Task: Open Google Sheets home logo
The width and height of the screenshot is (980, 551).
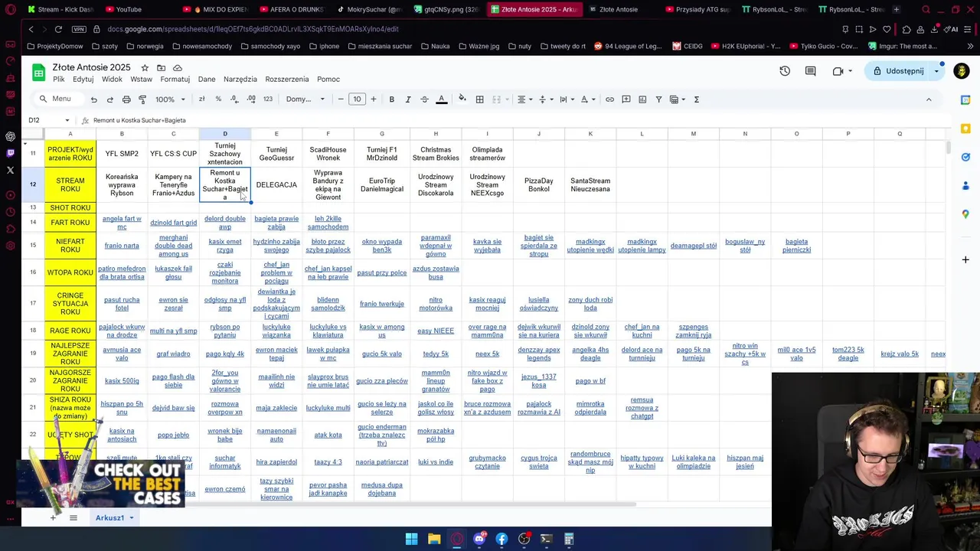Action: click(38, 73)
